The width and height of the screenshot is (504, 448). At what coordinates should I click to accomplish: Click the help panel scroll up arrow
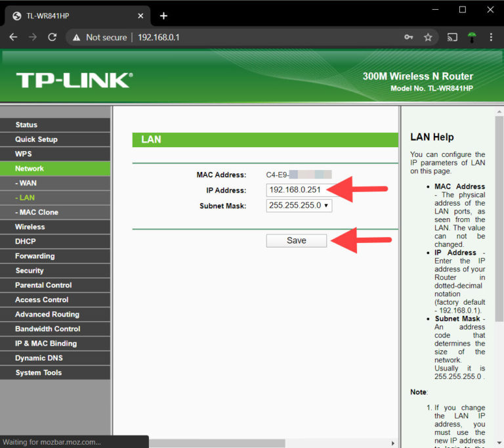[x=499, y=112]
